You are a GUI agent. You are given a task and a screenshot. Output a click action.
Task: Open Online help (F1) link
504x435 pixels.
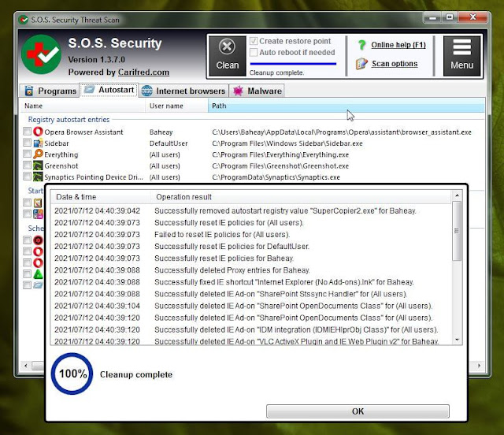click(x=398, y=45)
